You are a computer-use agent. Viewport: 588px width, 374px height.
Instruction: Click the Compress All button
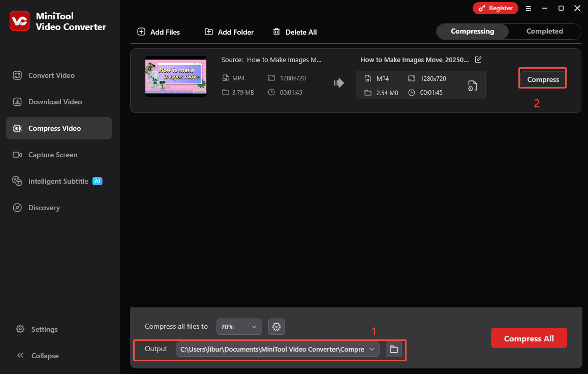[x=529, y=338]
